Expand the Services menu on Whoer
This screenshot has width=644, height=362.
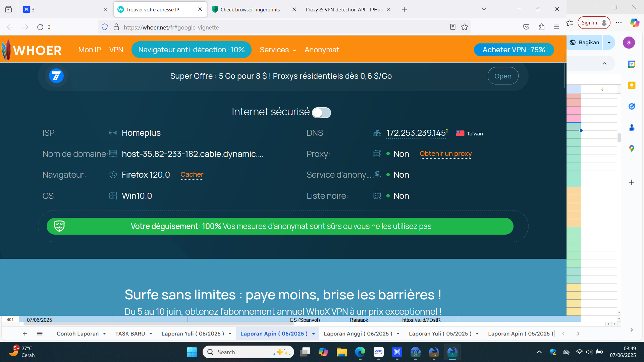coord(278,50)
